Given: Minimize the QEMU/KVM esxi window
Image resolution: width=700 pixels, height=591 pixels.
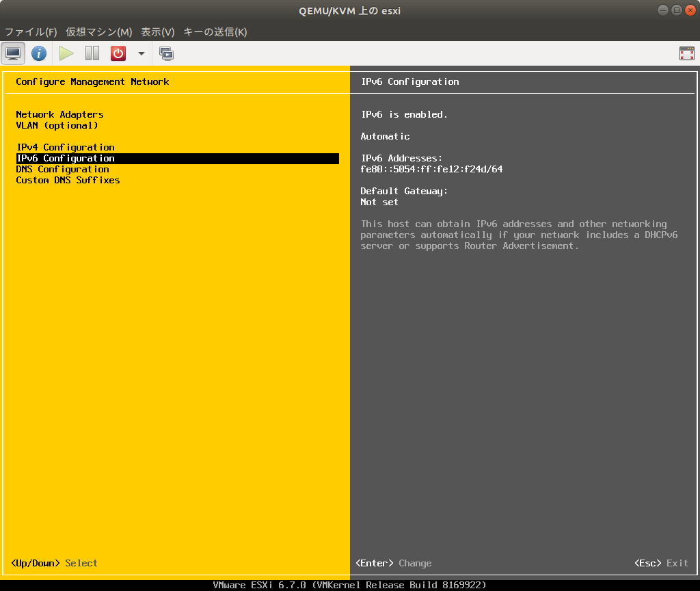Looking at the screenshot, I should [663, 10].
